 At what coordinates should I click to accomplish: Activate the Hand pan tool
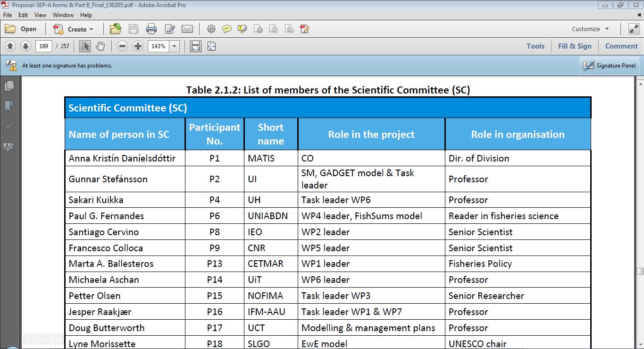pos(100,46)
